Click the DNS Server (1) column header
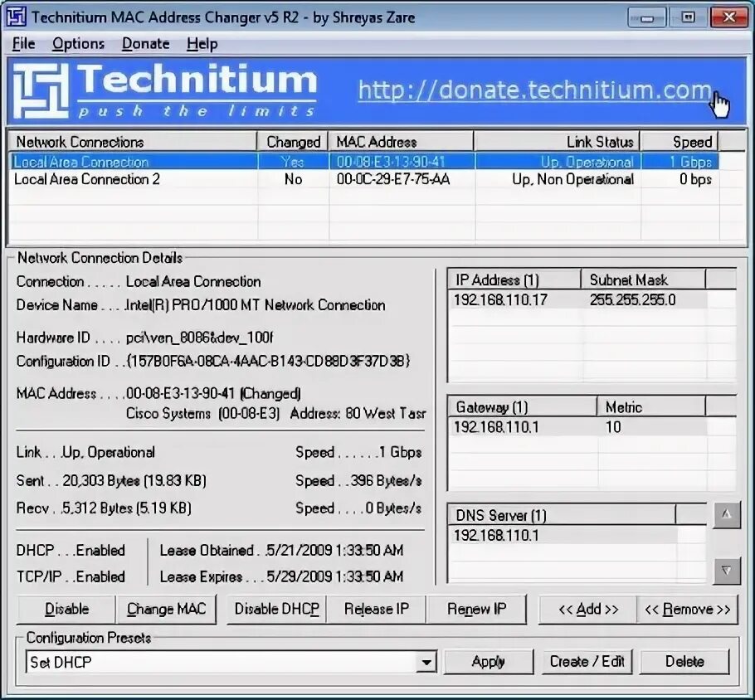This screenshot has width=755, height=700. [x=562, y=516]
